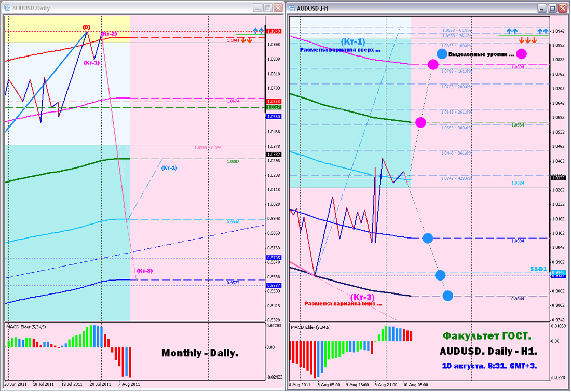This screenshot has width=571, height=392.
Task: Close the AUDUSD,H1 chart window
Action: tap(563, 8)
